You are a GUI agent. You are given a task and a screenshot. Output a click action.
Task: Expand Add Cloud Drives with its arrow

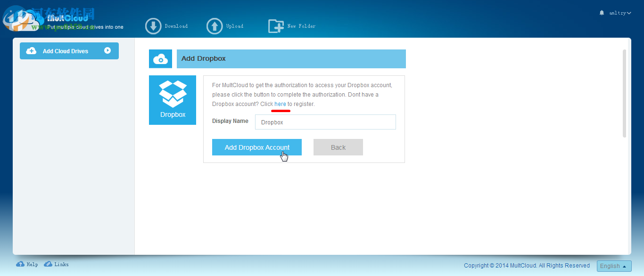(108, 50)
